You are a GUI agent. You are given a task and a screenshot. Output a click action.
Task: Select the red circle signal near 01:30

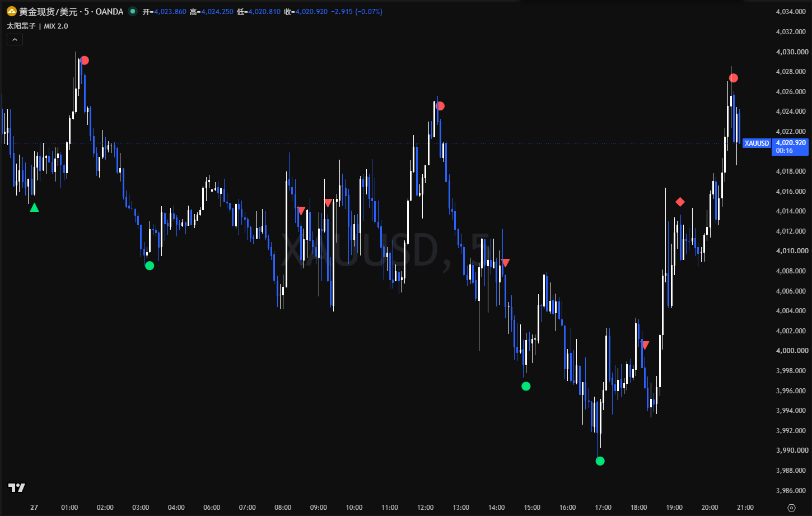tap(85, 61)
